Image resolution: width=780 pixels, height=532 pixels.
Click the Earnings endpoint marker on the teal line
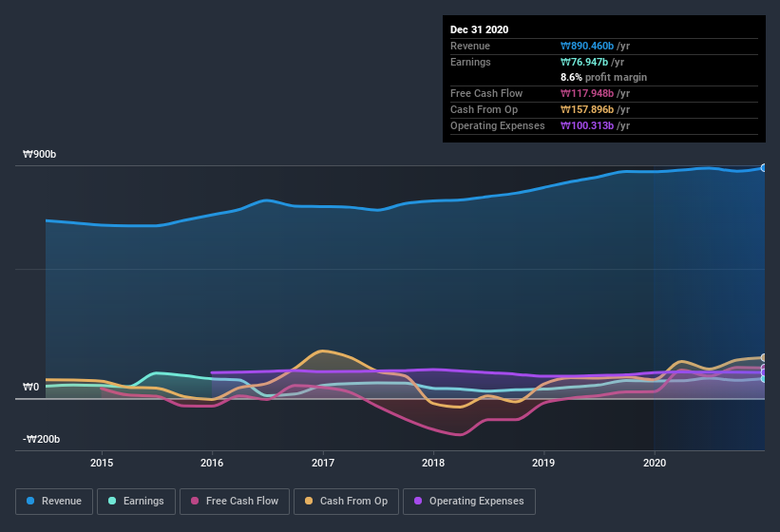click(764, 379)
